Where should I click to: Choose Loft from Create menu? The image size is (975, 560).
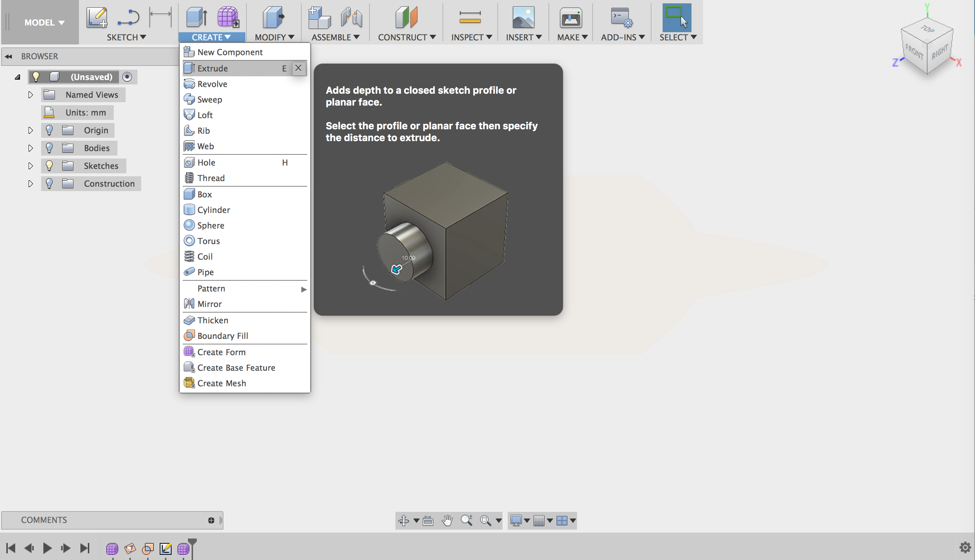(x=245, y=115)
